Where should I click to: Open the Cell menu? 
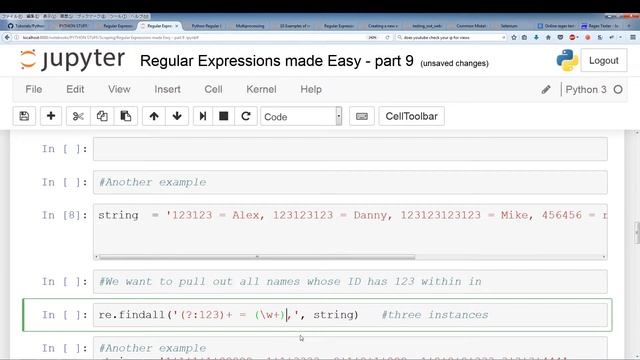(x=213, y=89)
